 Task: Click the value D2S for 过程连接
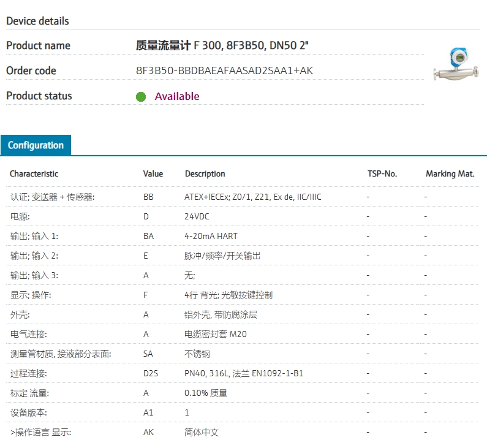151,373
